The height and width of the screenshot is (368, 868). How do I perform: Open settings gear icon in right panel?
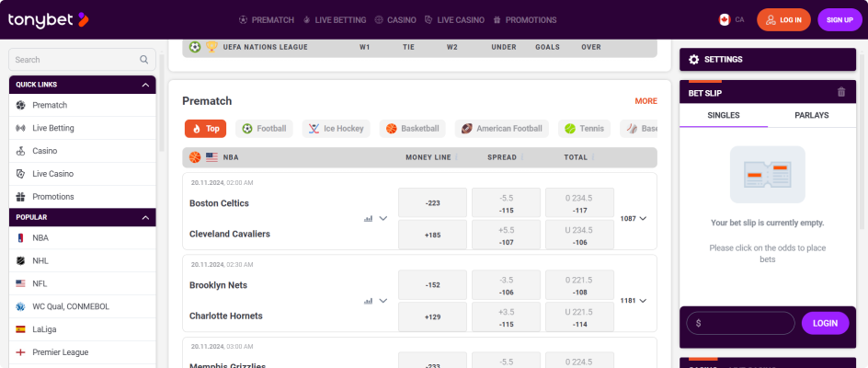693,59
